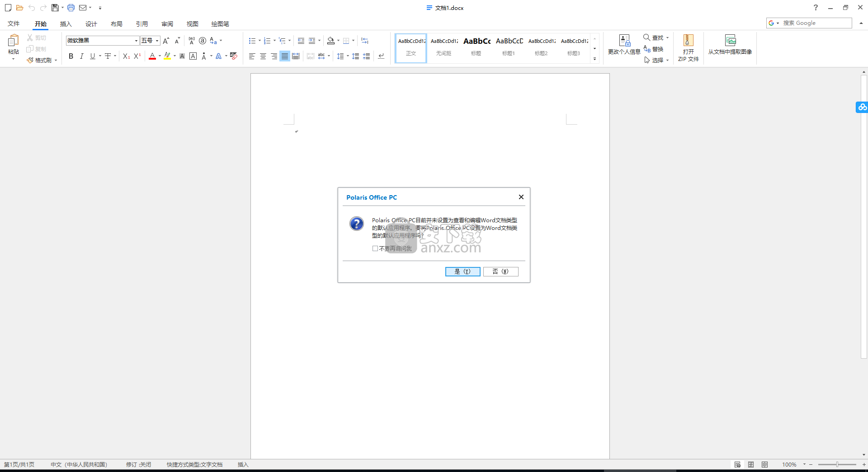Click the 替换 replace button
Image resolution: width=868 pixels, height=472 pixels.
coord(653,49)
